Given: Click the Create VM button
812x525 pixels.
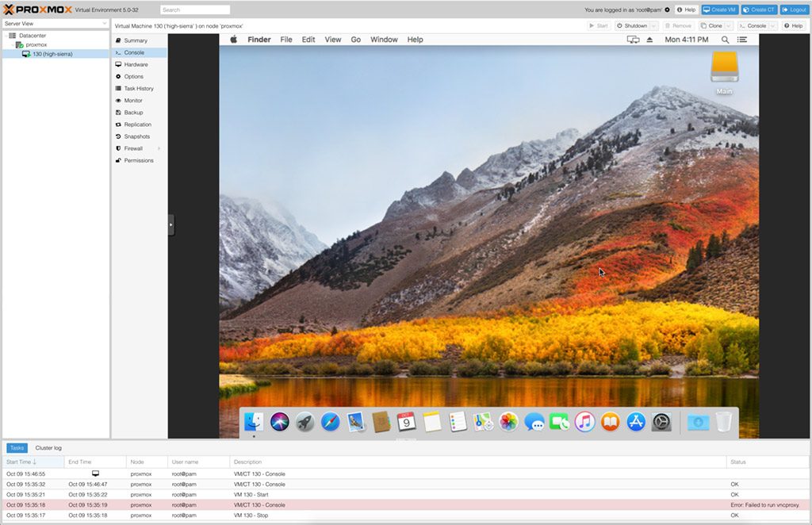Looking at the screenshot, I should point(719,10).
